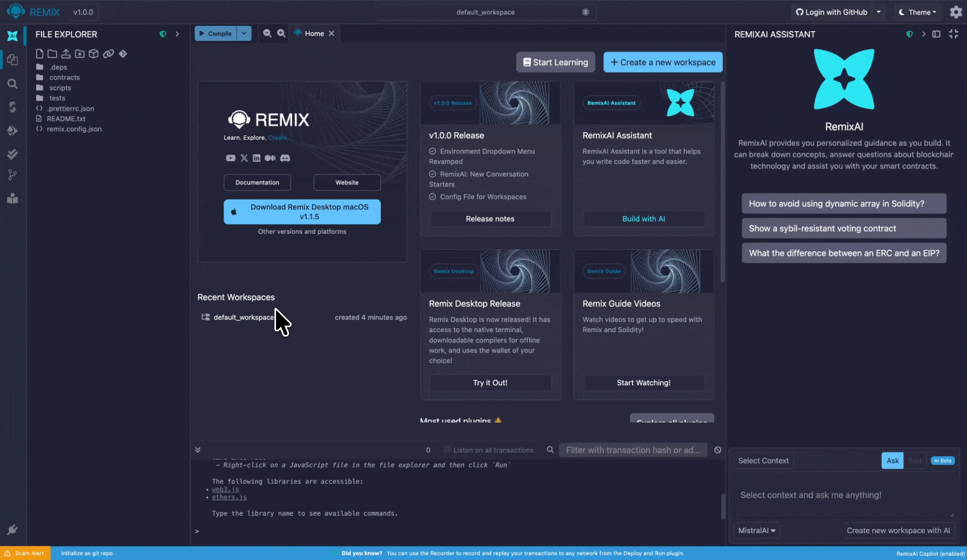Viewport: 967px width, 560px height.
Task: Open the RemixAI plugin in sidebar
Action: pyautogui.click(x=12, y=36)
